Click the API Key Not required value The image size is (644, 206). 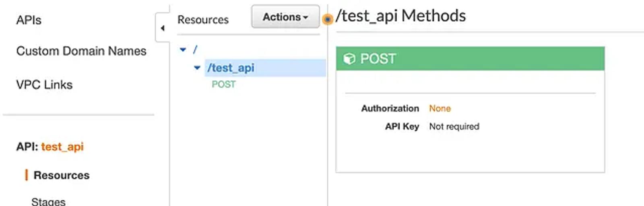454,126
